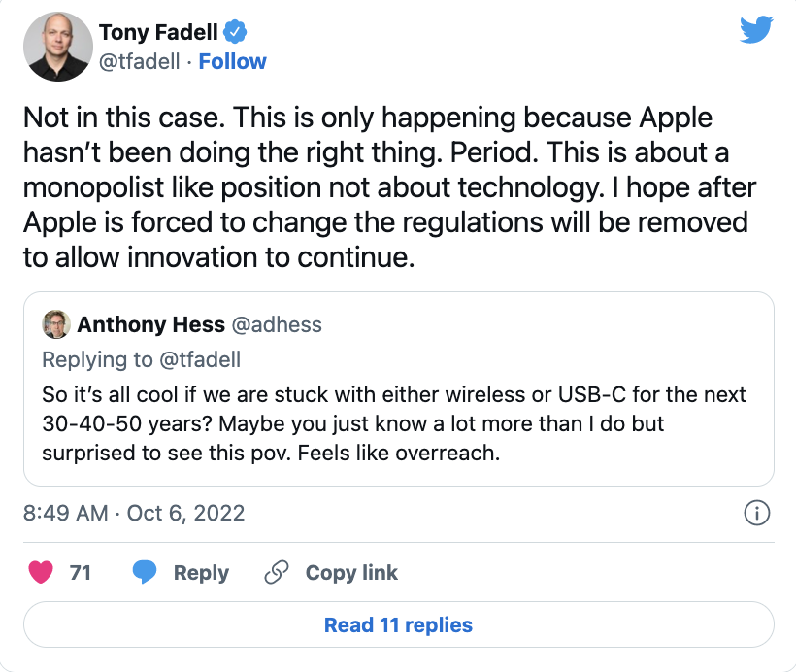Click the chain link copy icon
The height and width of the screenshot is (672, 796).
[277, 573]
